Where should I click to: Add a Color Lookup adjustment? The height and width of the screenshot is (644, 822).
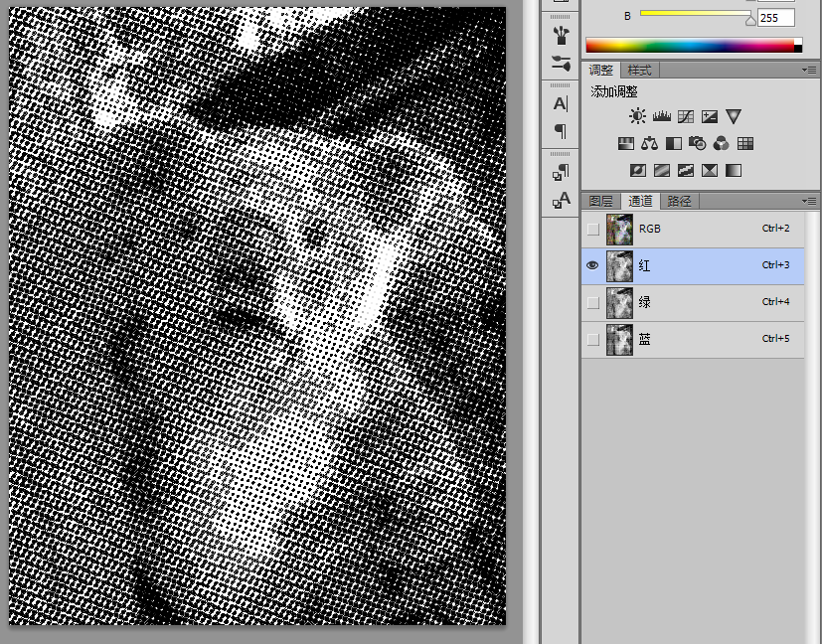pyautogui.click(x=744, y=143)
